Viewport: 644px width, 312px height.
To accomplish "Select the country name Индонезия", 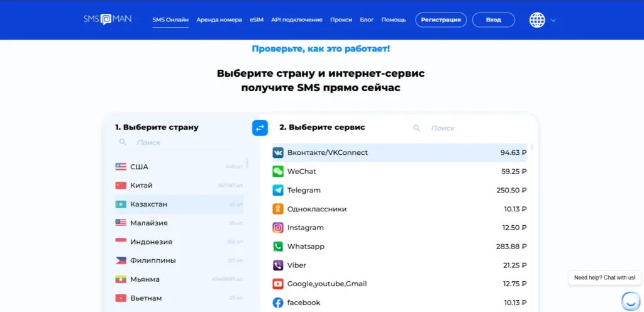I will pos(151,242).
